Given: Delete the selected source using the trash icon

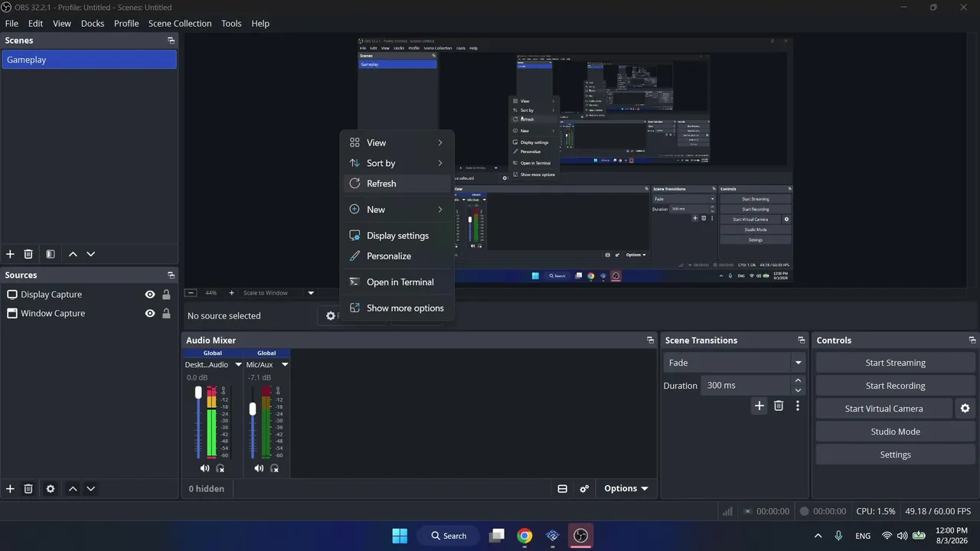Looking at the screenshot, I should click(28, 489).
